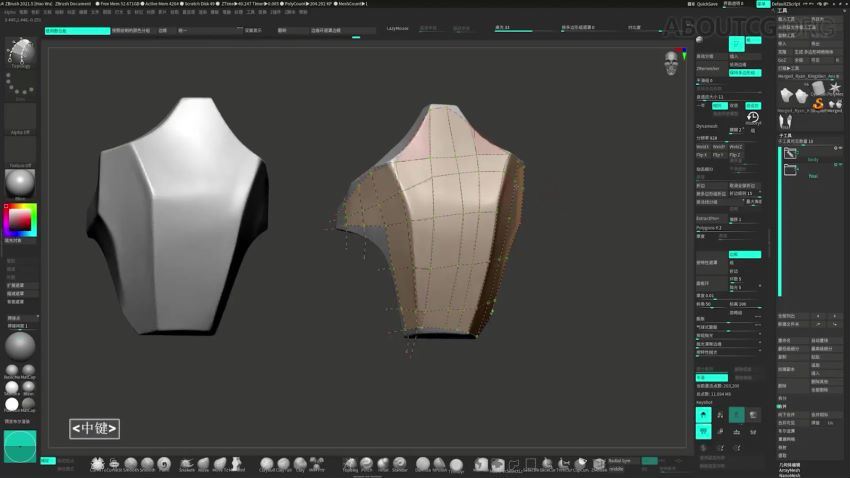Select the DamStandard brush icon
Viewport: 850px width, 478px height.
tap(423, 464)
